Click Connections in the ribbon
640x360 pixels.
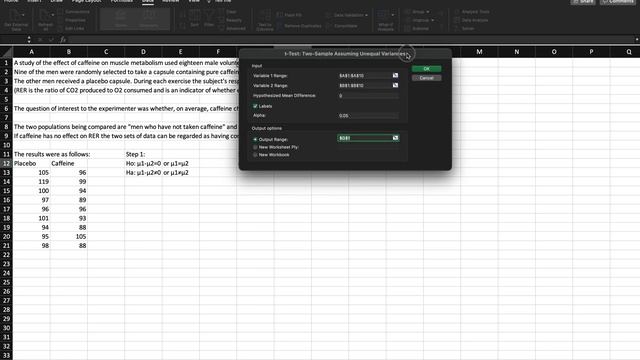click(x=74, y=12)
